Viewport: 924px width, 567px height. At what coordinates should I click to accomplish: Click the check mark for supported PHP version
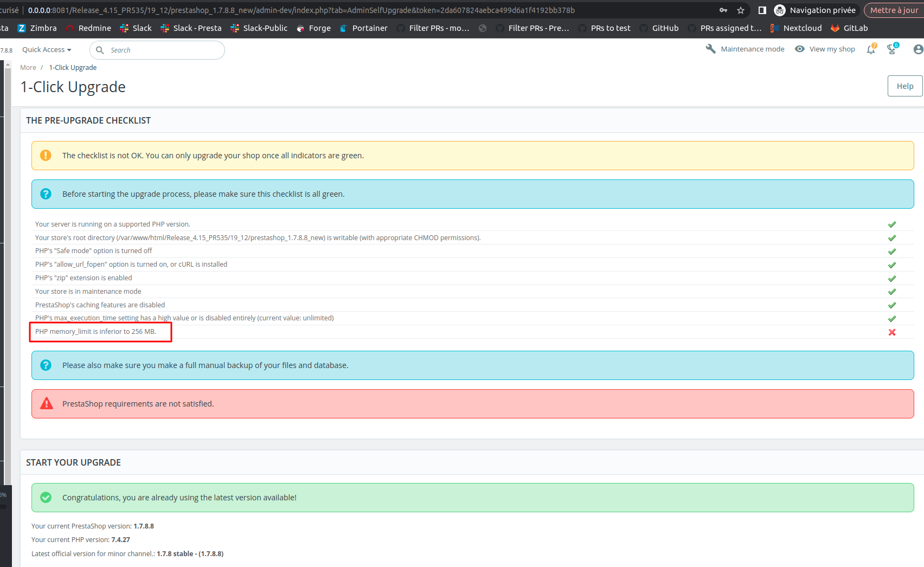892,224
